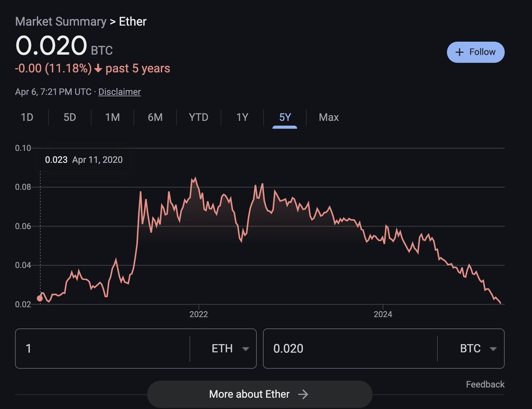Click the ETH amount input field
The height and width of the screenshot is (409, 532).
tap(102, 349)
